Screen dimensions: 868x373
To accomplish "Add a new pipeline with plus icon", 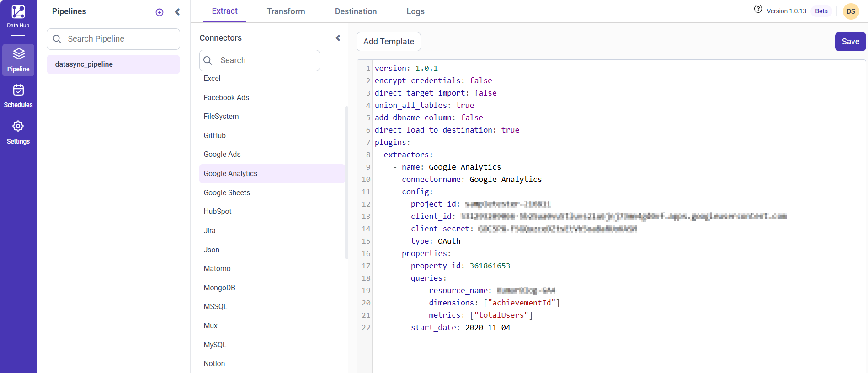I will coord(160,12).
